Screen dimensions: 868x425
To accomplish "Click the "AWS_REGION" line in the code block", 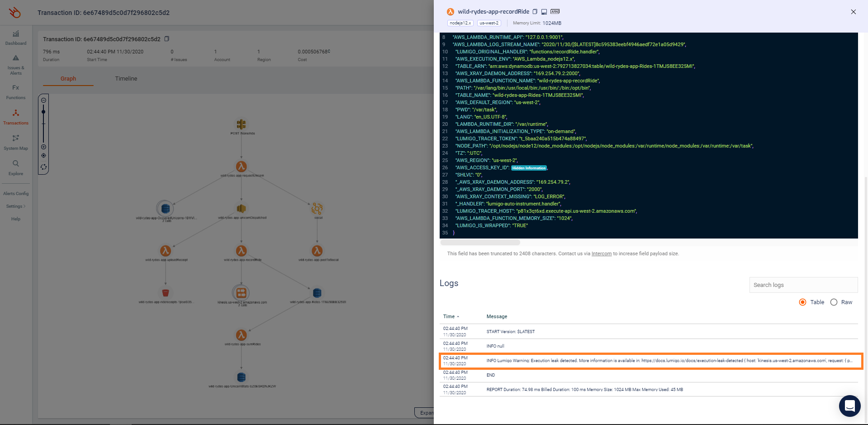I will tap(487, 160).
